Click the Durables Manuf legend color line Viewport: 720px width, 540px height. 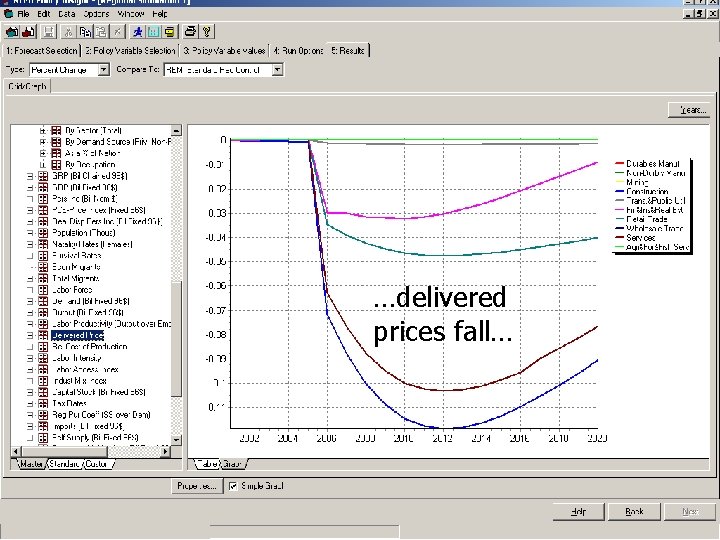pyautogui.click(x=619, y=163)
